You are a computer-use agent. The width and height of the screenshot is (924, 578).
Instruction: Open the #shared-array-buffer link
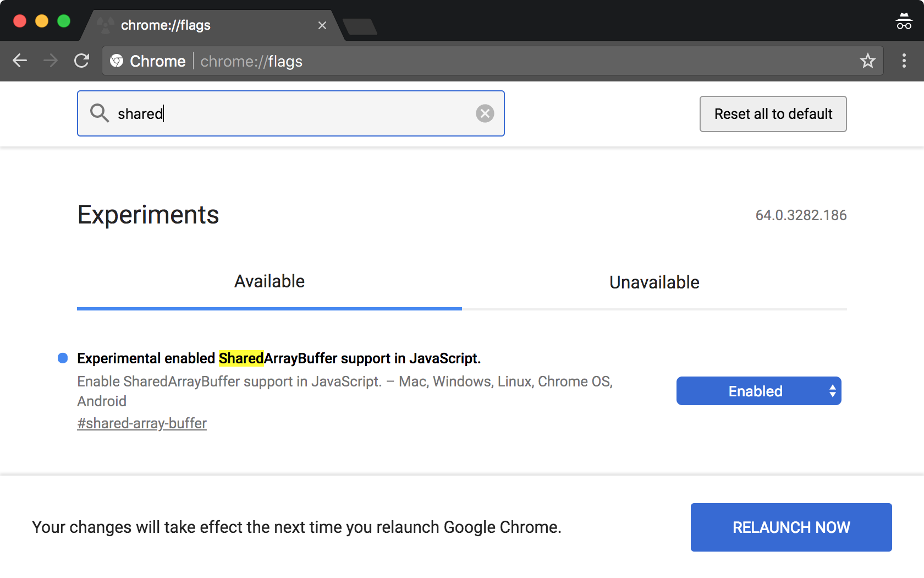[142, 423]
